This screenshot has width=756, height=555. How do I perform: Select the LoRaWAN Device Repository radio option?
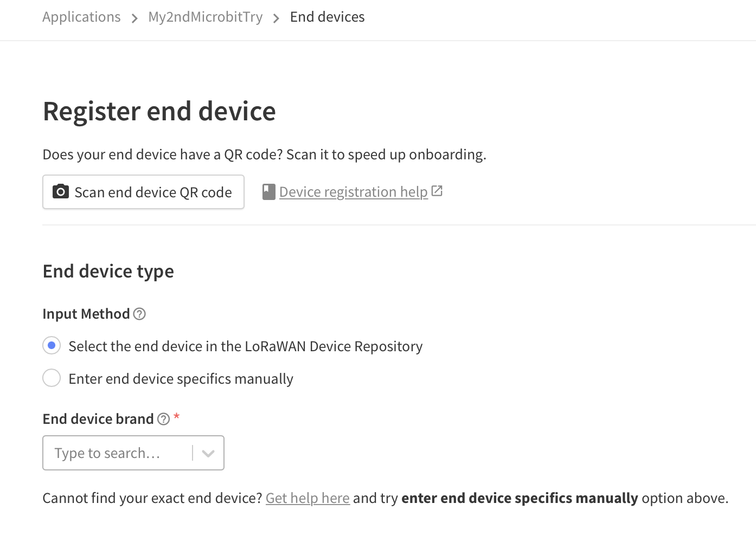[52, 345]
